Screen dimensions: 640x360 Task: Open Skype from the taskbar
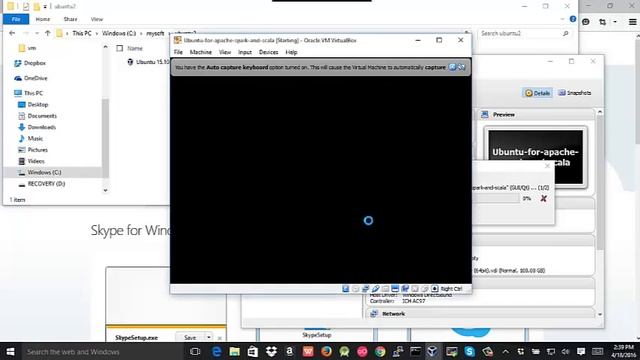tap(469, 351)
